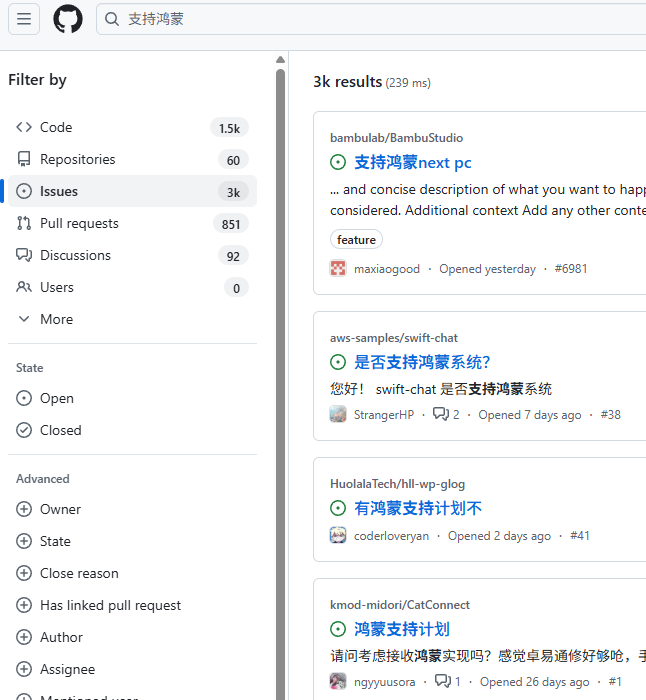Viewport: 646px width, 700px height.
Task: Filter results by Users
Action: click(132, 288)
